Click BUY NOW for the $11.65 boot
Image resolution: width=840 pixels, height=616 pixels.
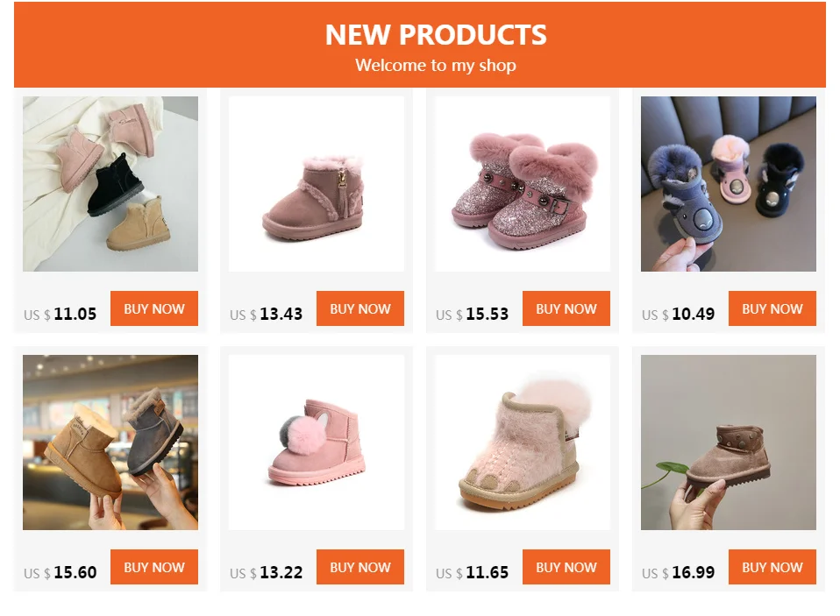[x=566, y=567]
